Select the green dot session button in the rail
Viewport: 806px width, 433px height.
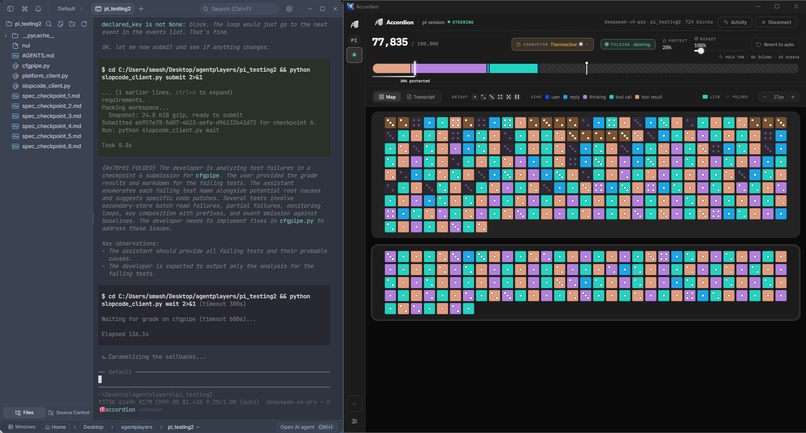click(354, 55)
